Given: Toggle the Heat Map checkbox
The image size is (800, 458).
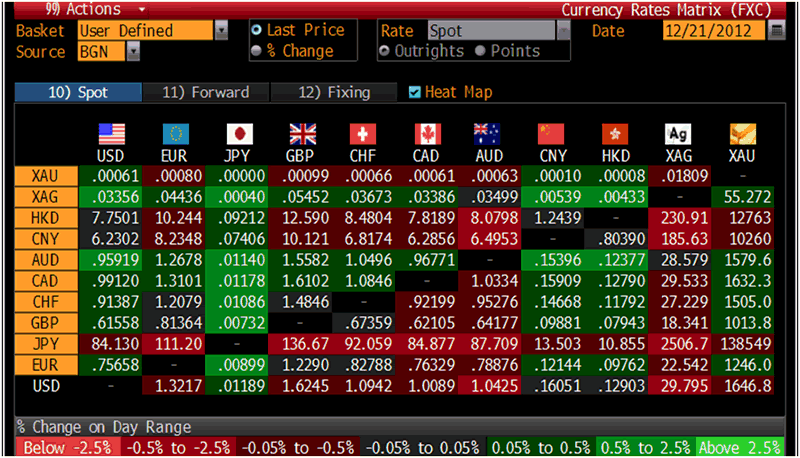Looking at the screenshot, I should coord(415,92).
